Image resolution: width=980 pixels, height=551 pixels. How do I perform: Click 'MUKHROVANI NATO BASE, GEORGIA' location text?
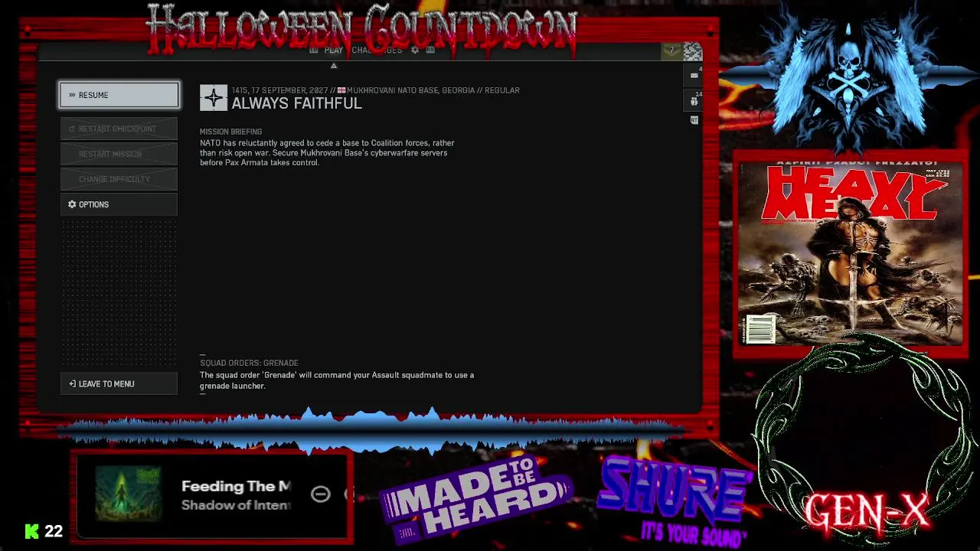tap(410, 90)
